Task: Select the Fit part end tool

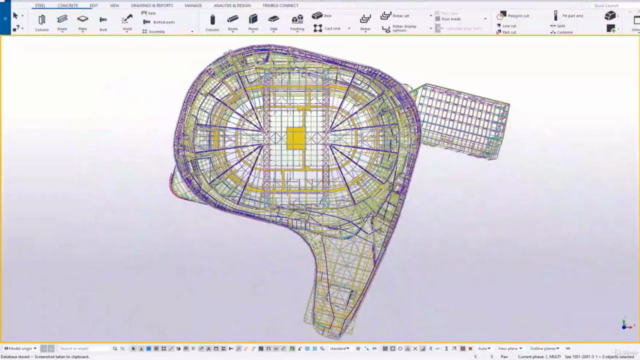Action: pyautogui.click(x=568, y=16)
